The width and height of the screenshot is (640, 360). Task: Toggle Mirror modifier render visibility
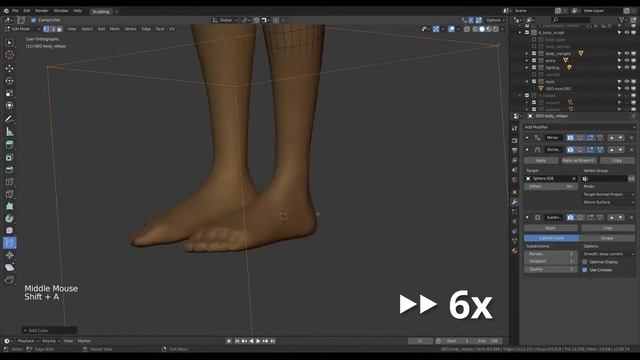click(x=570, y=138)
